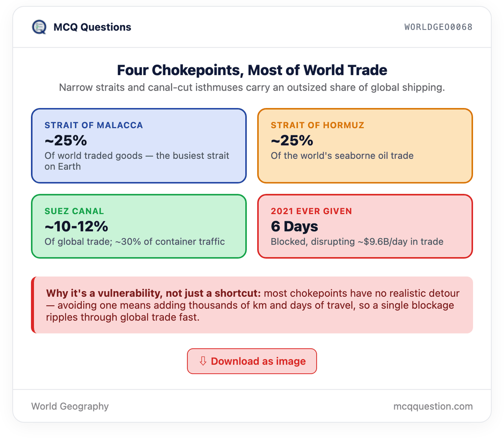Click the Ever Given $9.6B/day description
This screenshot has height=438, width=504.
coord(357,241)
